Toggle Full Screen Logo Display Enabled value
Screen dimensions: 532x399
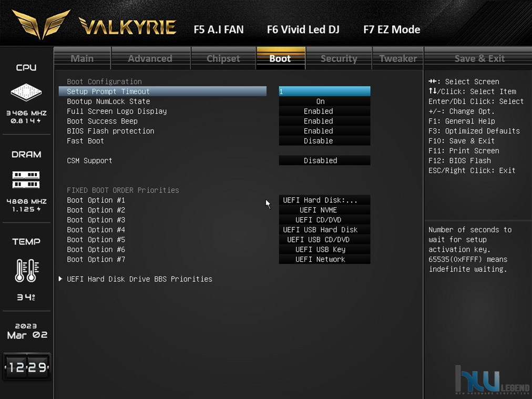(x=325, y=111)
